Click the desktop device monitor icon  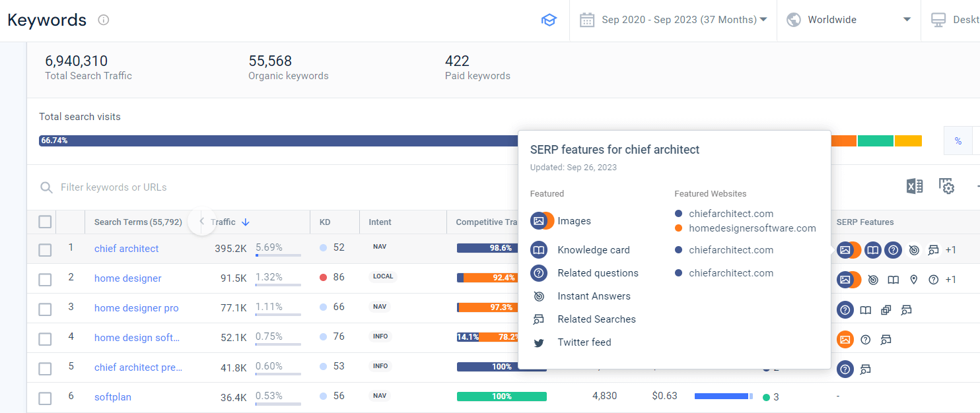938,20
